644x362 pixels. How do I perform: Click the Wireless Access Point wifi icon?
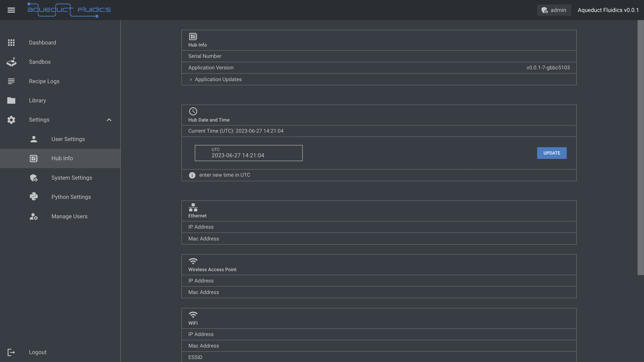tap(193, 261)
